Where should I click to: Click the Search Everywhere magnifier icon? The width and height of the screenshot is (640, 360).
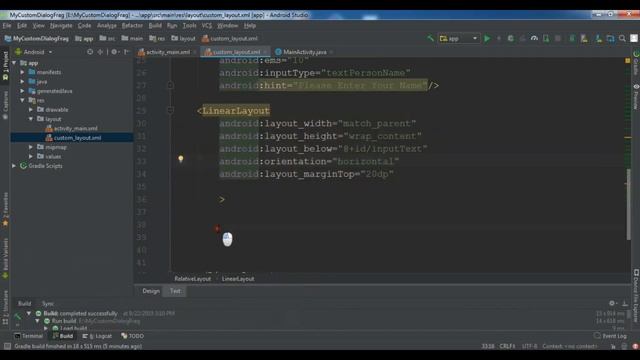tap(622, 38)
